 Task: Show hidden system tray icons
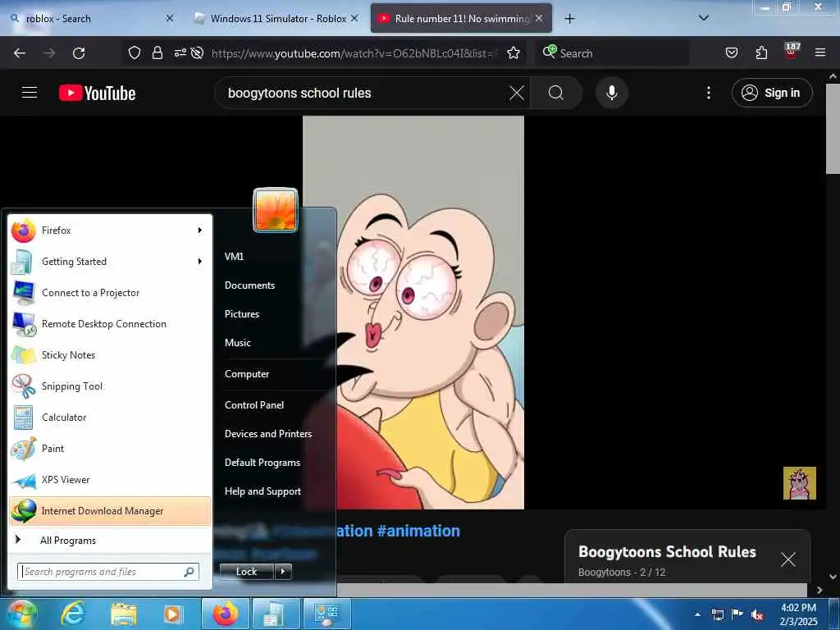[x=697, y=614]
